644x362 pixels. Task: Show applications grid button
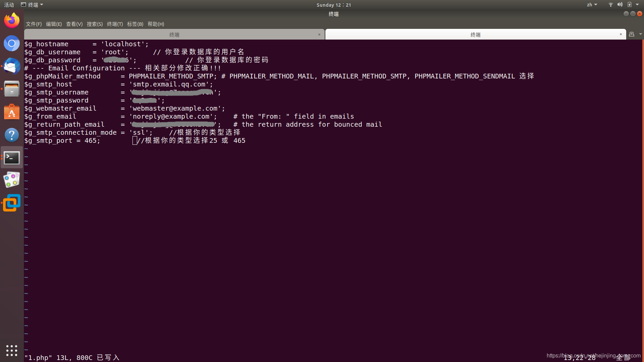click(12, 350)
